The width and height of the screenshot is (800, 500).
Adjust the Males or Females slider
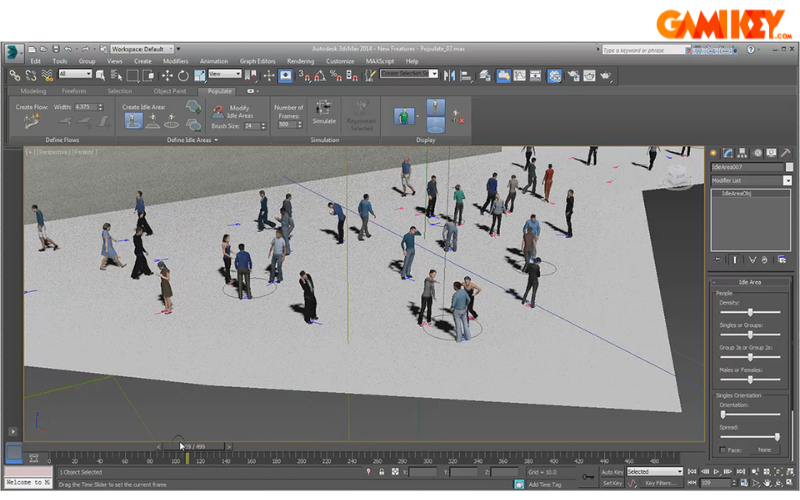pyautogui.click(x=750, y=380)
